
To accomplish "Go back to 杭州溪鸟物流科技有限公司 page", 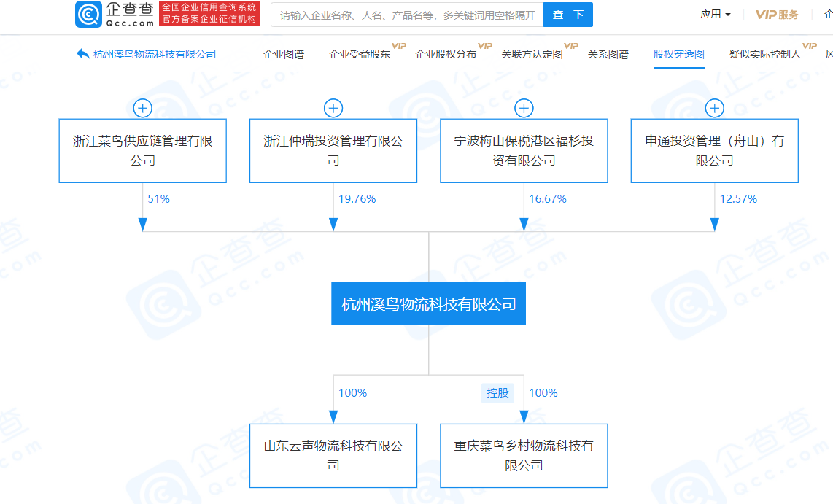I will (x=155, y=54).
